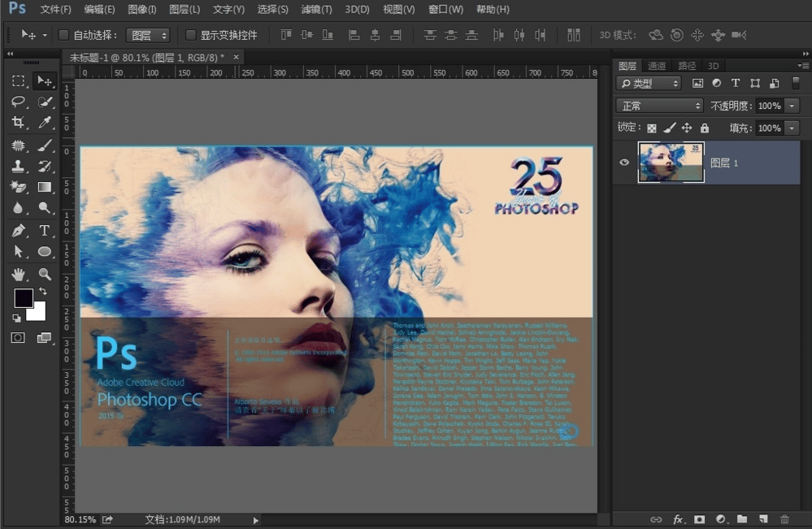
Task: Select the Horizontal Type tool
Action: (x=45, y=230)
